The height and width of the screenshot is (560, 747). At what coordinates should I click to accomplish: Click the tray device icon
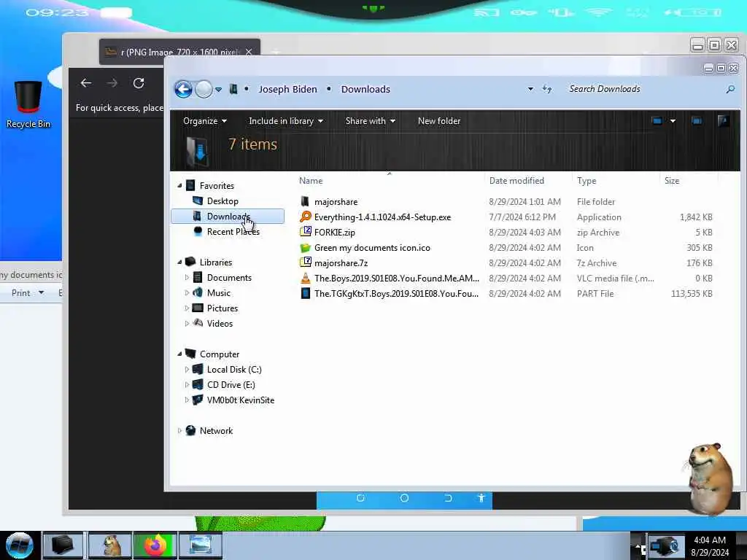click(665, 545)
